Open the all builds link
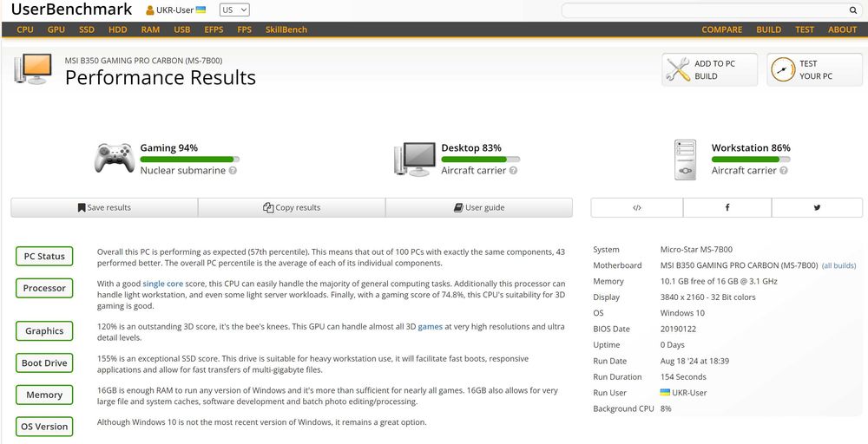Screen dimensions: 868x444 point(838,265)
